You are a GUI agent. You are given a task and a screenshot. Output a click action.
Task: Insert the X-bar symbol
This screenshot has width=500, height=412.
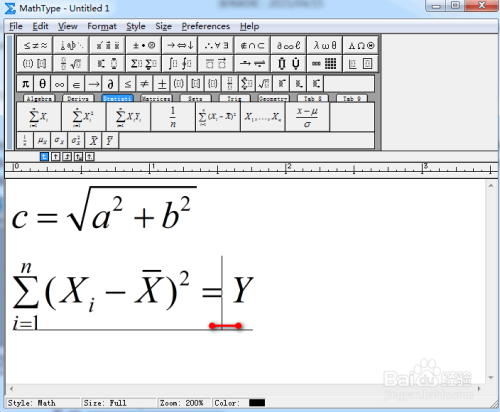pos(93,140)
